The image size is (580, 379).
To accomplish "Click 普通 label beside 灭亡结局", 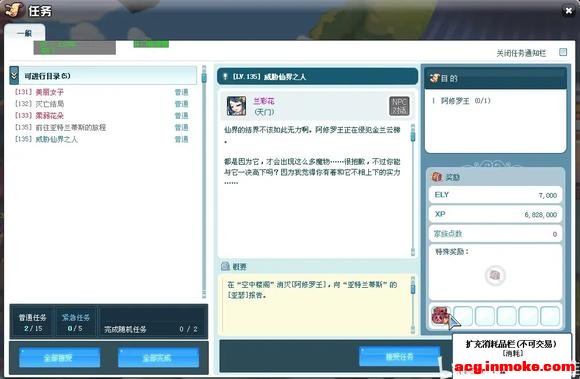I will click(x=182, y=104).
